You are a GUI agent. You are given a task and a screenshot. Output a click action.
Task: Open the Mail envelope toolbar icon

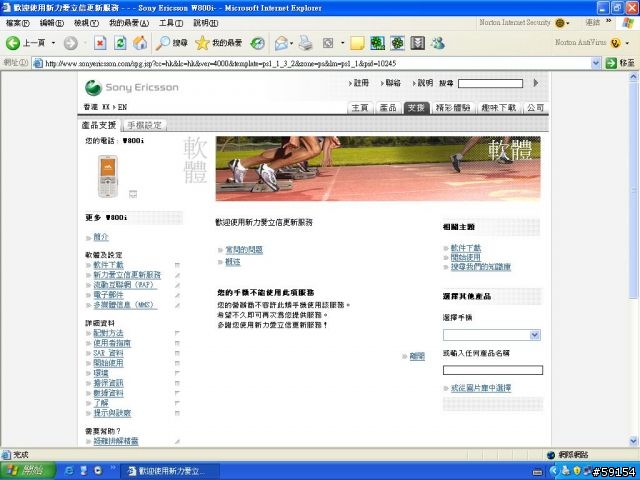point(281,43)
